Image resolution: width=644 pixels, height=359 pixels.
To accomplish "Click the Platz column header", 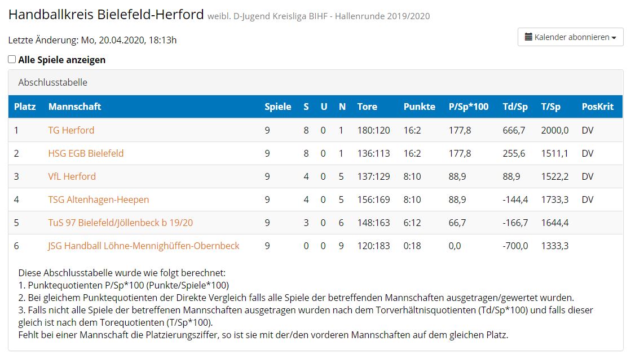I will [25, 107].
